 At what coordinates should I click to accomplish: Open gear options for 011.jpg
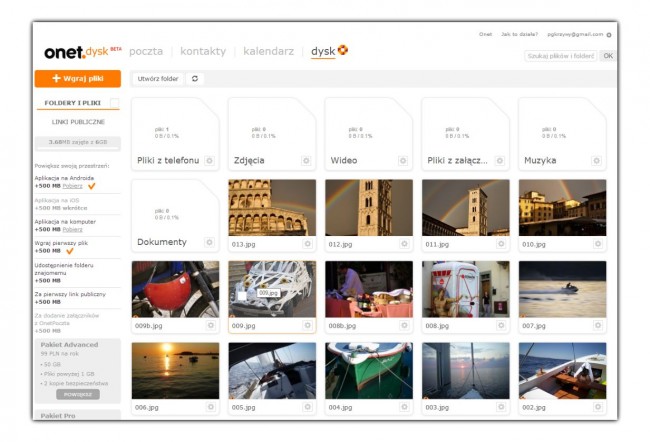[x=501, y=244]
